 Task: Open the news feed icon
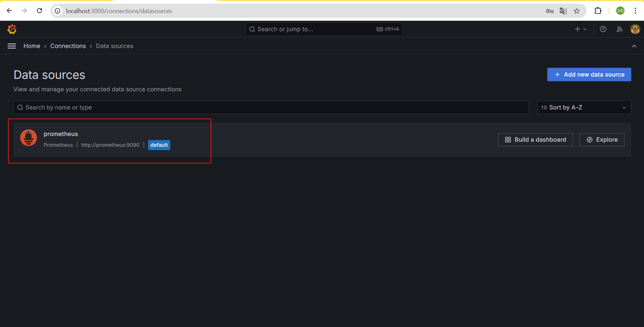point(619,29)
